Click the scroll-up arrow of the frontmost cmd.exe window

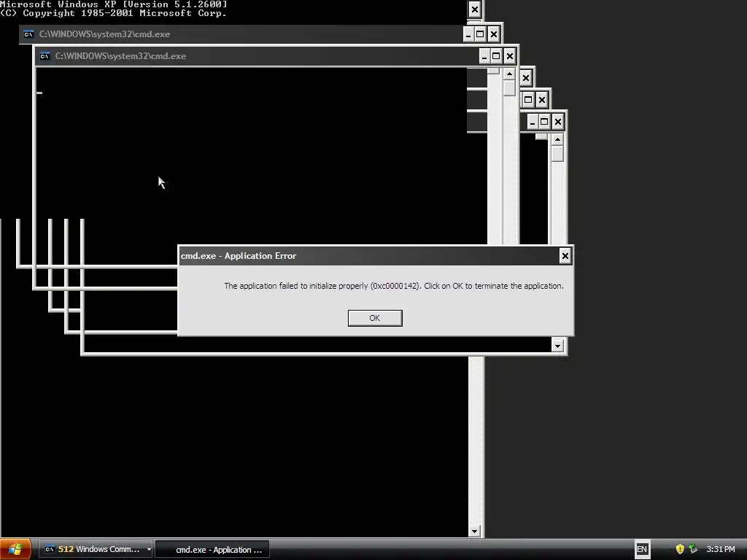click(509, 74)
